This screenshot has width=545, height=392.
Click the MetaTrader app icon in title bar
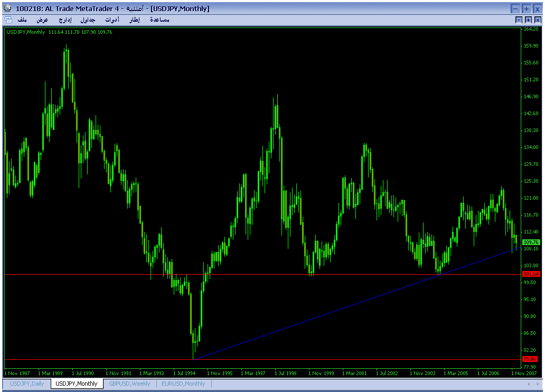(x=8, y=8)
